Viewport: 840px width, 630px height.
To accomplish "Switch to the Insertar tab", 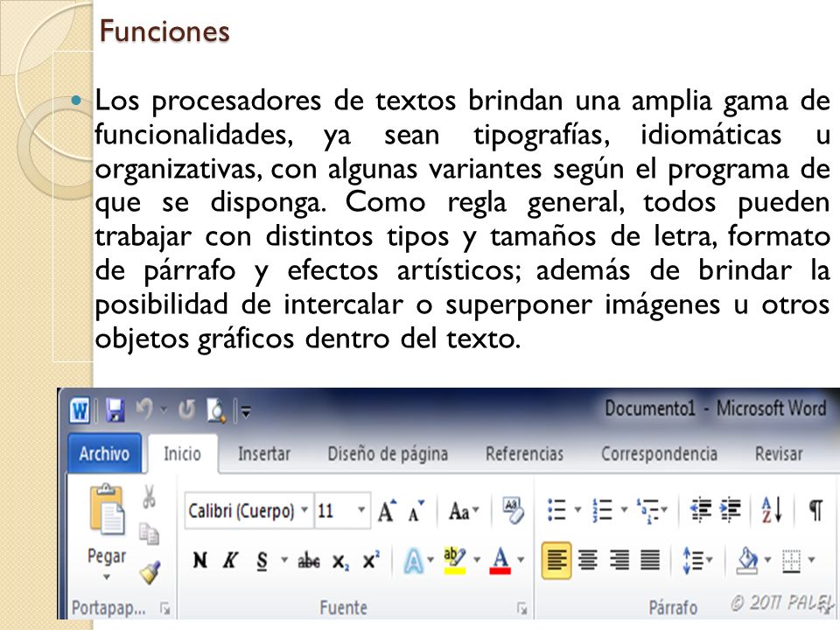I will pos(264,454).
